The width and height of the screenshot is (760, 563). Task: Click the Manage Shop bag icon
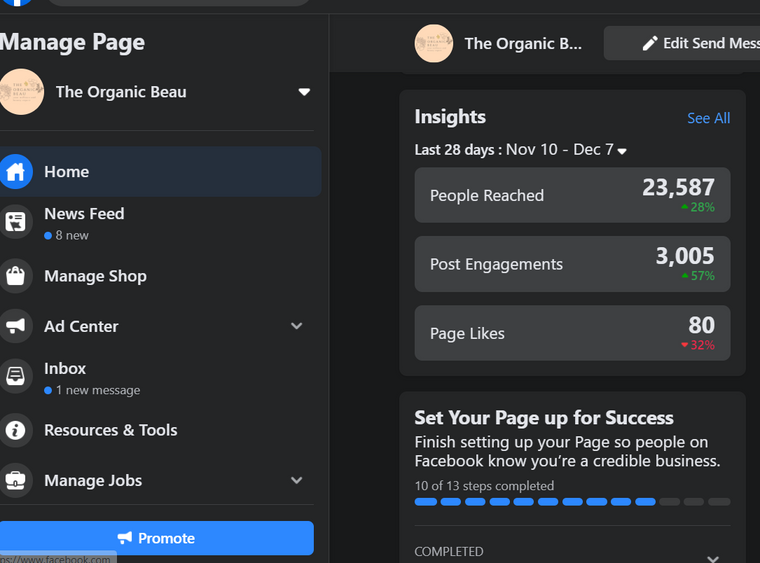point(16,276)
